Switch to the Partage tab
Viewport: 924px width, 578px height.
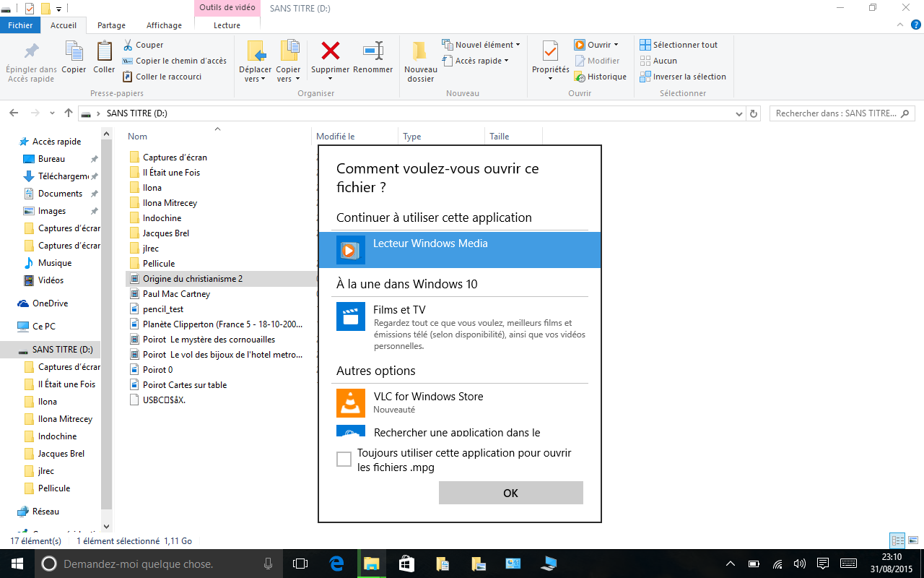pos(111,25)
